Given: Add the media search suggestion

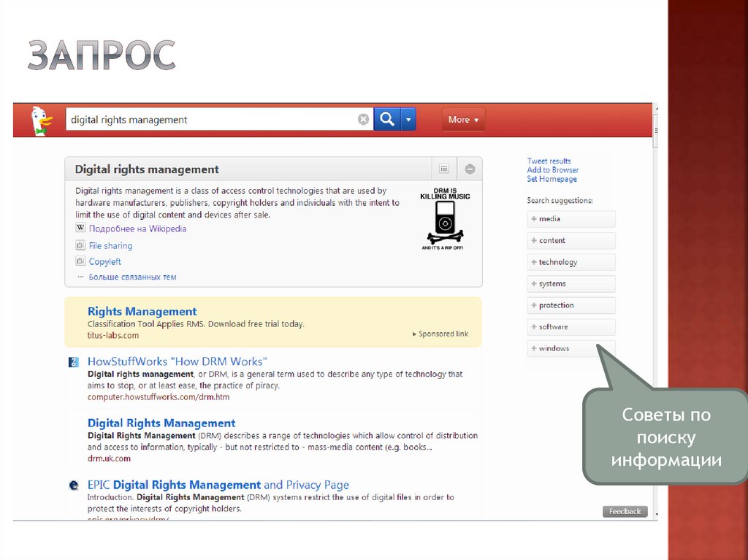Looking at the screenshot, I should pos(571,219).
